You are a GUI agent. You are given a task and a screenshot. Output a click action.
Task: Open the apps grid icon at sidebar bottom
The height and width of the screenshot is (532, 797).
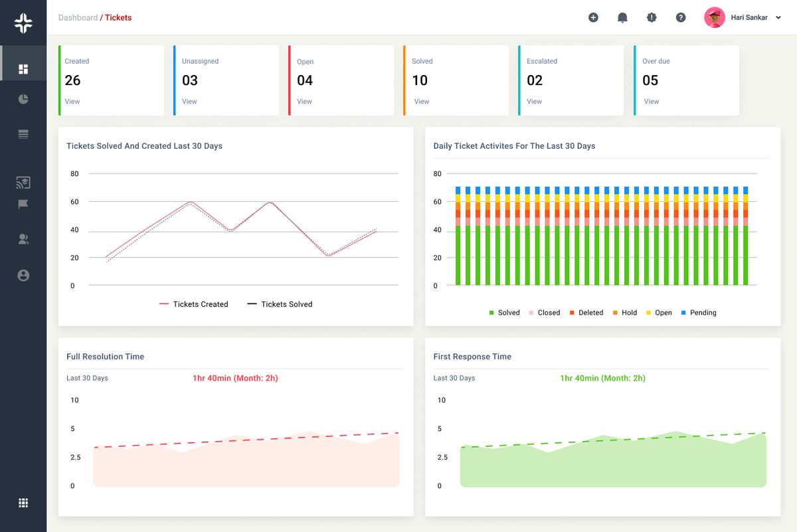(23, 503)
